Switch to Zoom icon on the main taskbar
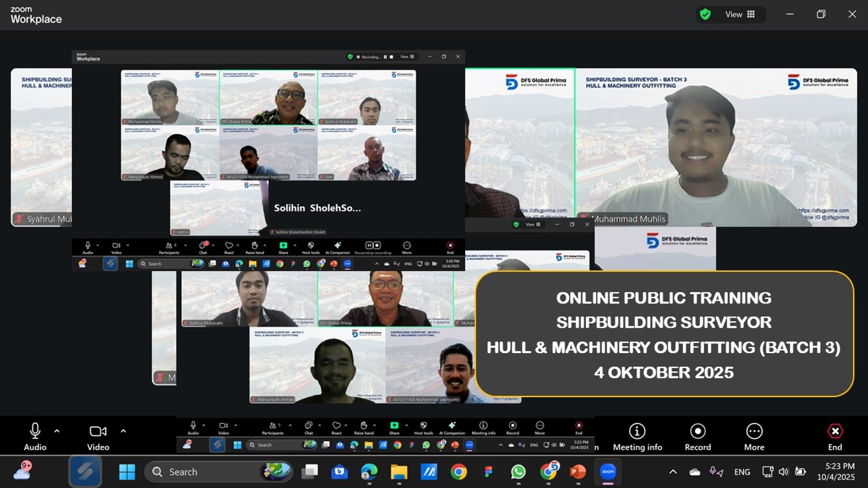This screenshot has height=488, width=868. coord(608,472)
